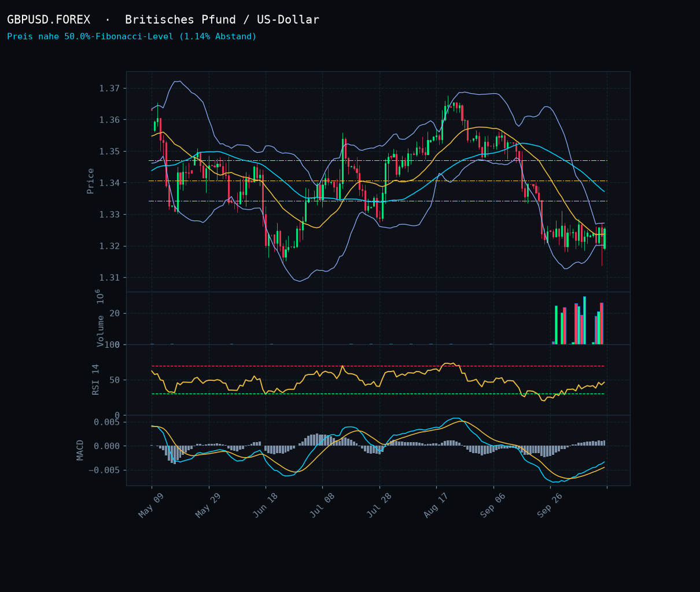This screenshot has height=592, width=700.
Task: Click the 1.36 price axis label
Action: coord(109,120)
